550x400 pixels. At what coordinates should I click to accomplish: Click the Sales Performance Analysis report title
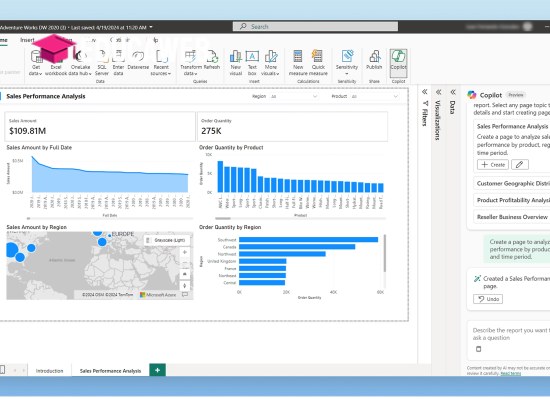click(x=46, y=96)
